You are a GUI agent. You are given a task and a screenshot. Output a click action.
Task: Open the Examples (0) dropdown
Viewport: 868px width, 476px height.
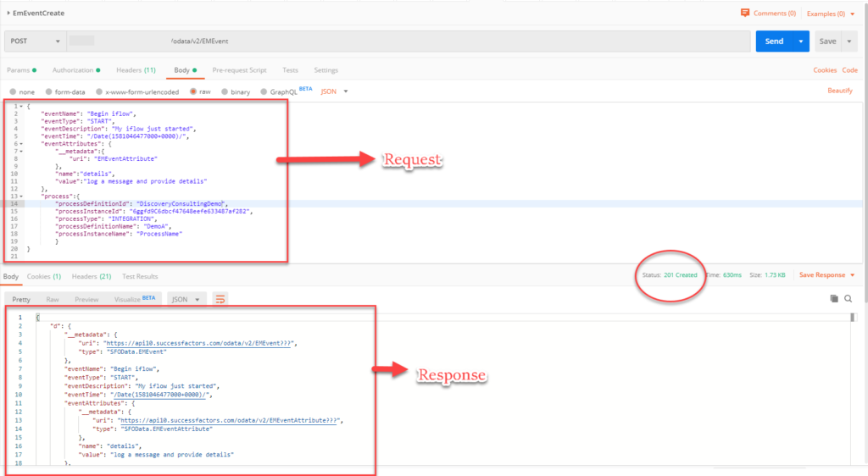pyautogui.click(x=831, y=14)
